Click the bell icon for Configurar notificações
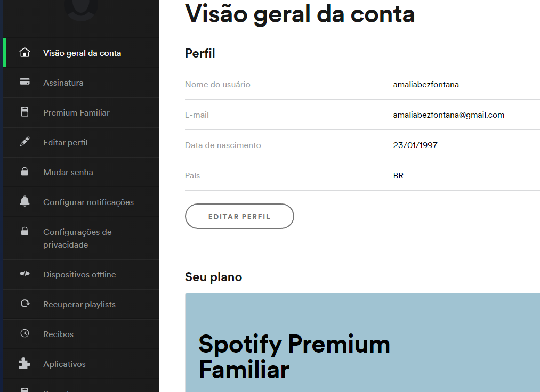Screen dimensions: 540x392 pyautogui.click(x=25, y=201)
